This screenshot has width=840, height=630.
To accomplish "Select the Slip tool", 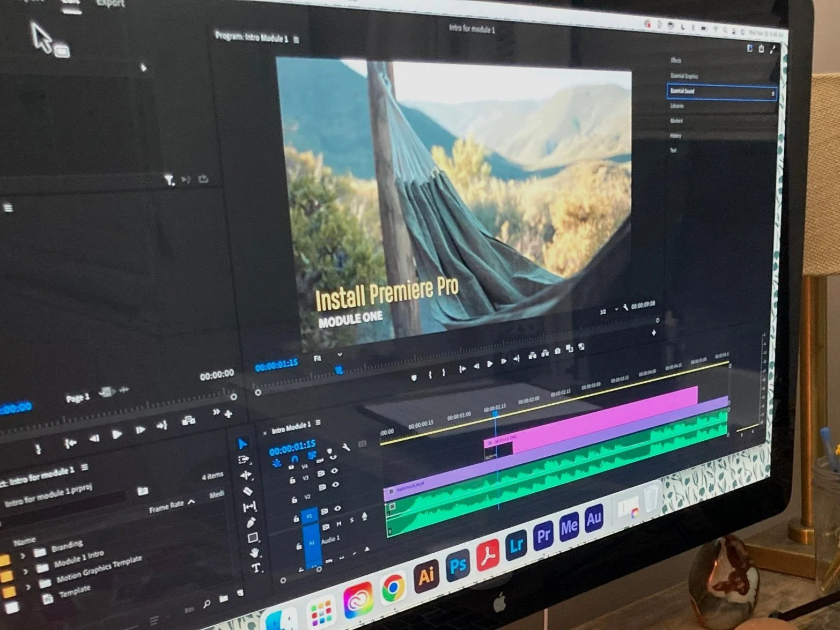I will (250, 507).
